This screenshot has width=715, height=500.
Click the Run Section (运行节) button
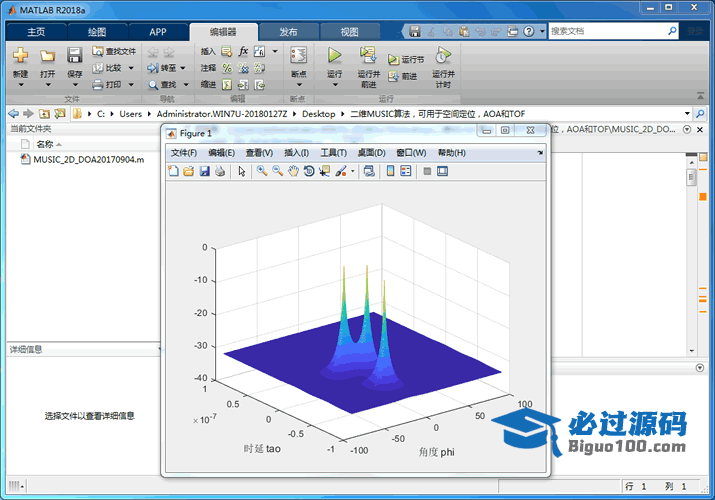[406, 59]
